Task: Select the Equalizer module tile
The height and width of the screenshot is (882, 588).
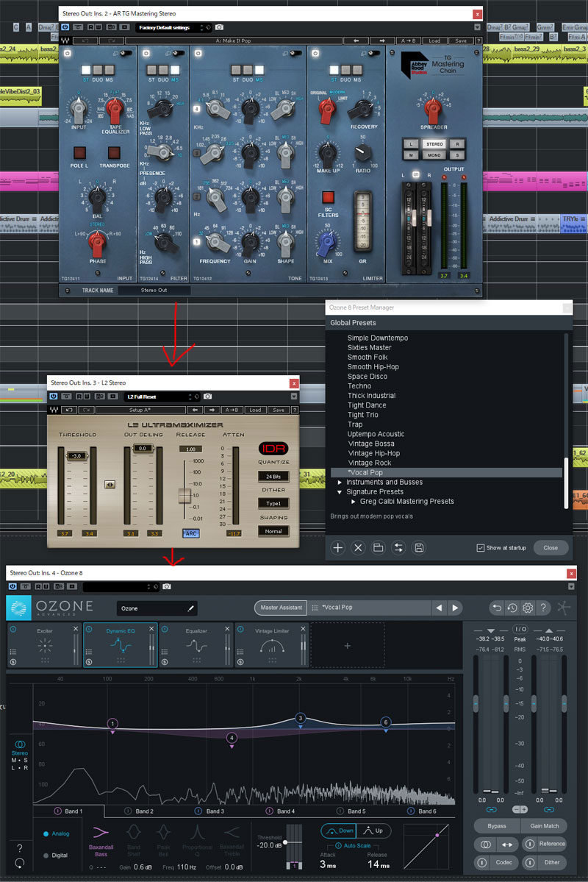Action: tap(196, 645)
